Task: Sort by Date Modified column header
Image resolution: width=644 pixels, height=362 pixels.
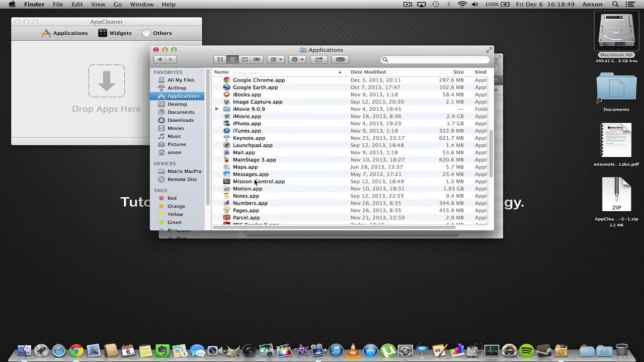Action: point(386,72)
